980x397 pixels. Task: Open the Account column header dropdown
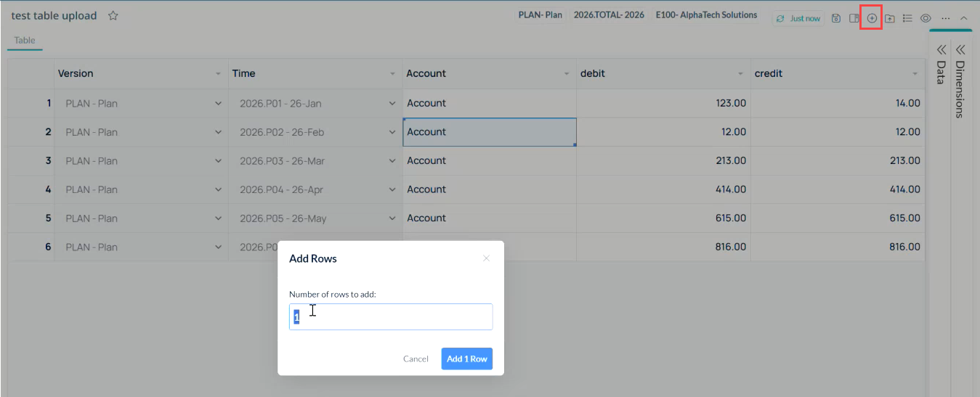(x=567, y=74)
